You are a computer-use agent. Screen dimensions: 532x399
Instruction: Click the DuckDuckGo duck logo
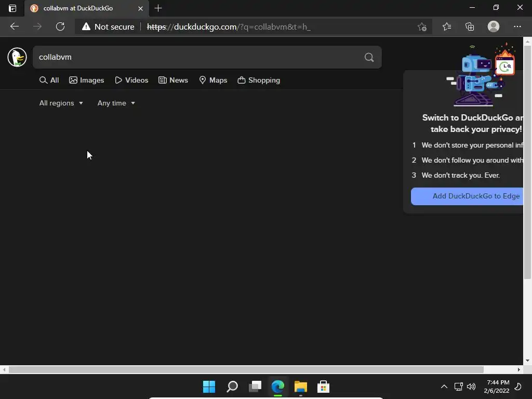(17, 57)
